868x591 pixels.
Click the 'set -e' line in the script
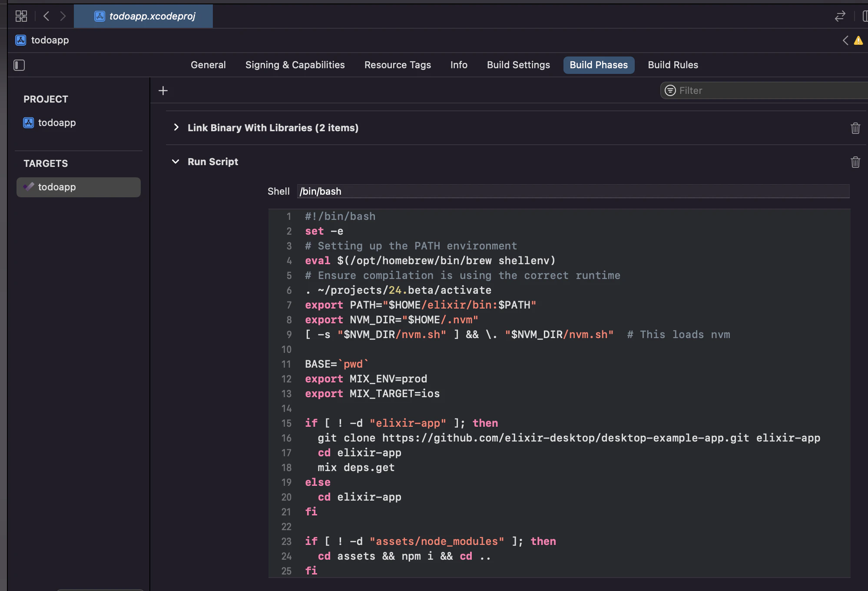pos(324,231)
